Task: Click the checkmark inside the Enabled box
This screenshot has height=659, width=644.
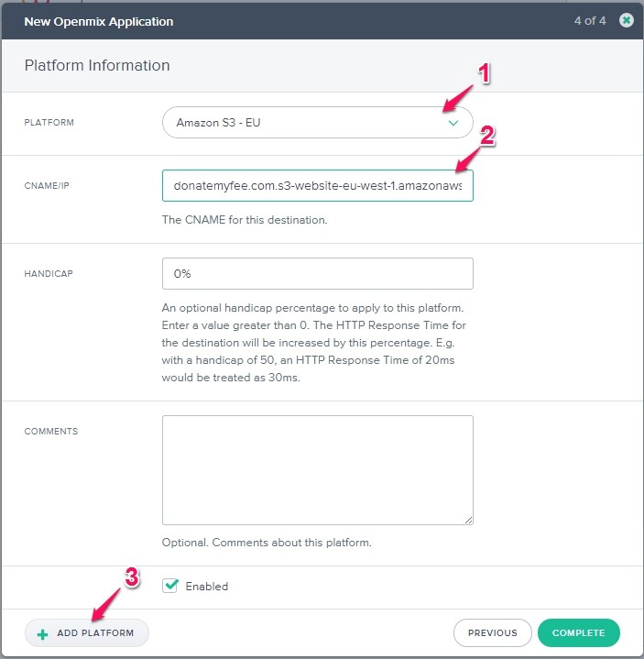Action: click(169, 586)
